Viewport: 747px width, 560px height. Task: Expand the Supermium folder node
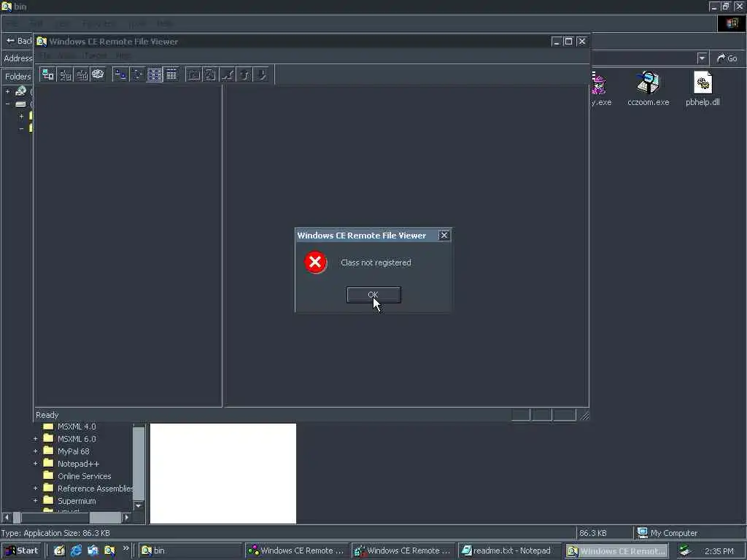35,500
